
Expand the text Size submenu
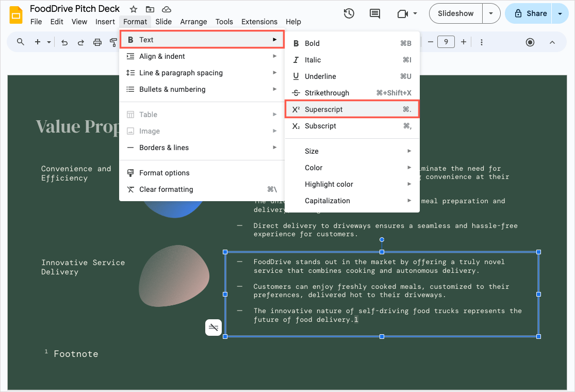pos(352,151)
